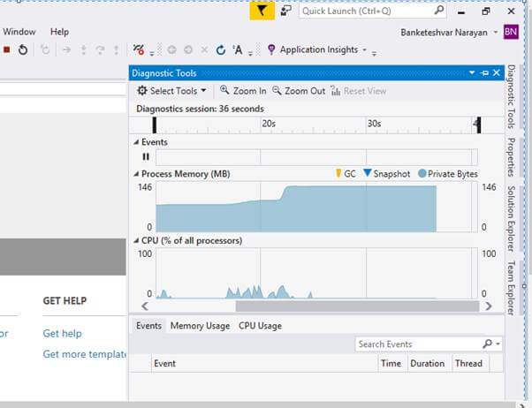Click the Step Over icon
The height and width of the screenshot is (408, 532).
(x=100, y=50)
